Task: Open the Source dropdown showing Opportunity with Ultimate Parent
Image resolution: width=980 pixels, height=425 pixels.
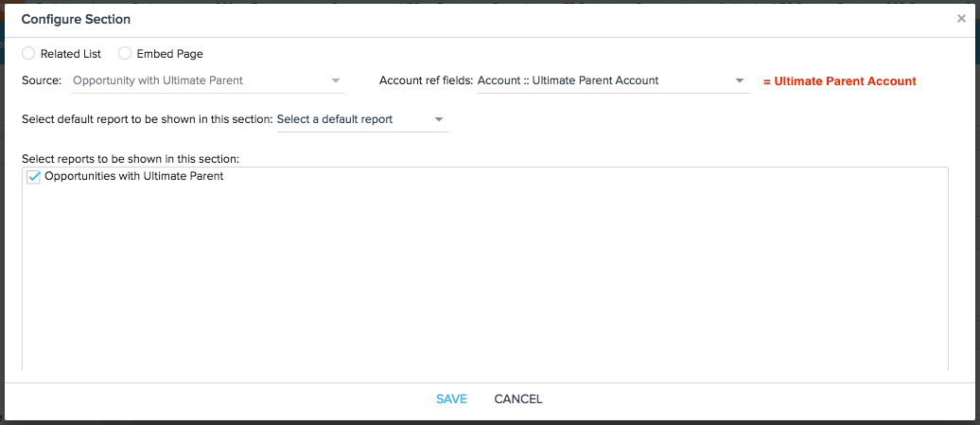Action: coord(209,80)
